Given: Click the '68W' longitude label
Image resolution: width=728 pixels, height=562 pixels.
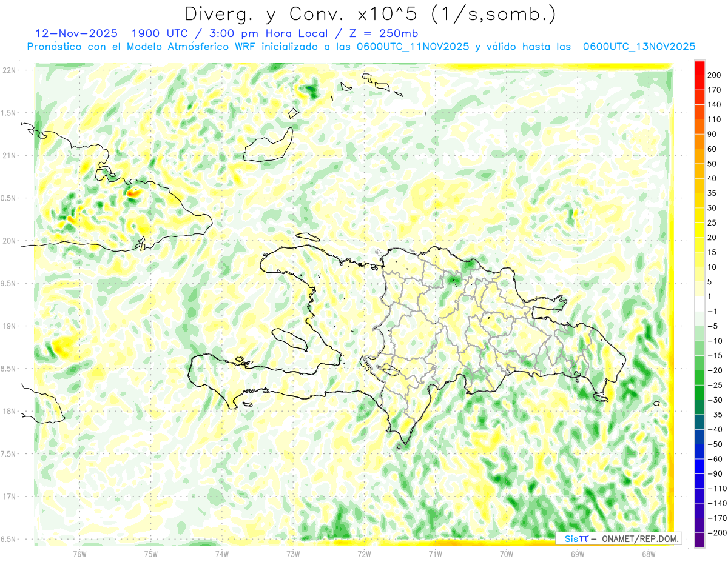Looking at the screenshot, I should point(648,554).
